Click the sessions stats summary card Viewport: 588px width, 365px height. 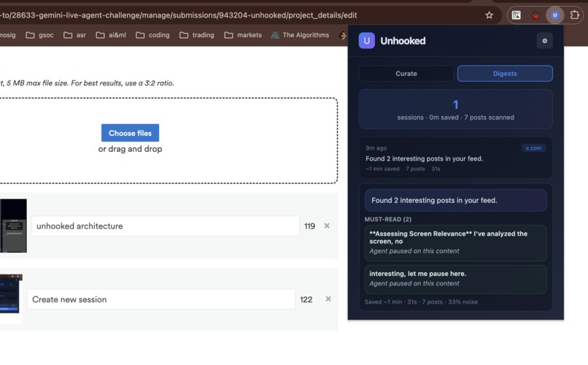point(456,109)
